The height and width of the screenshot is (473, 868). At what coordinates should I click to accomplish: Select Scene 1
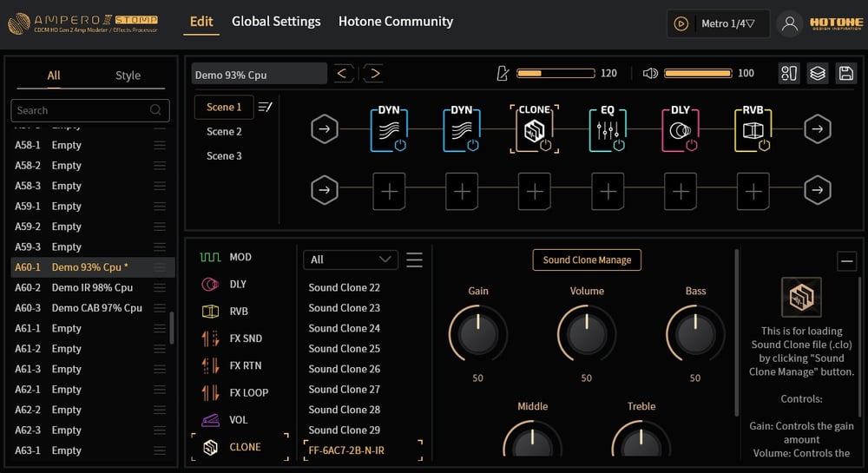tap(224, 107)
